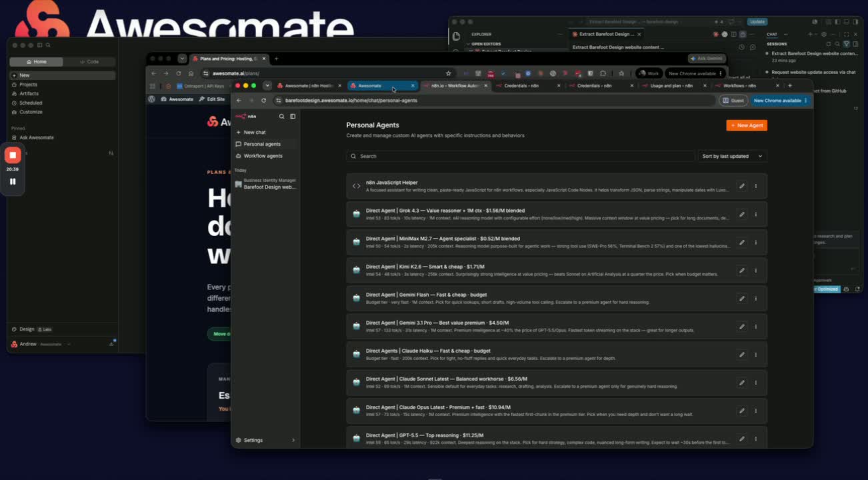Collapse the Open Editors section in Explorer
Image resolution: width=868 pixels, height=480 pixels.
(x=486, y=44)
